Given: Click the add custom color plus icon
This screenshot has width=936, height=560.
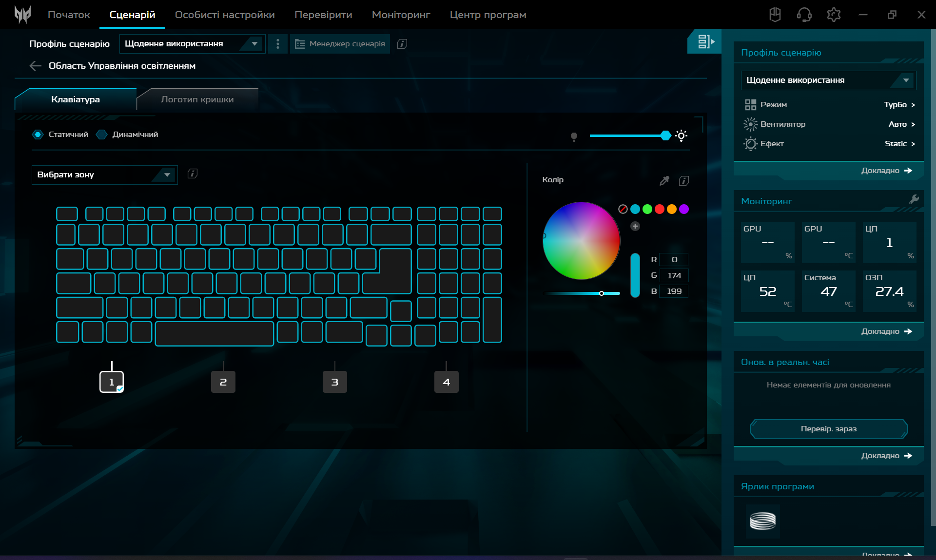Looking at the screenshot, I should tap(635, 226).
